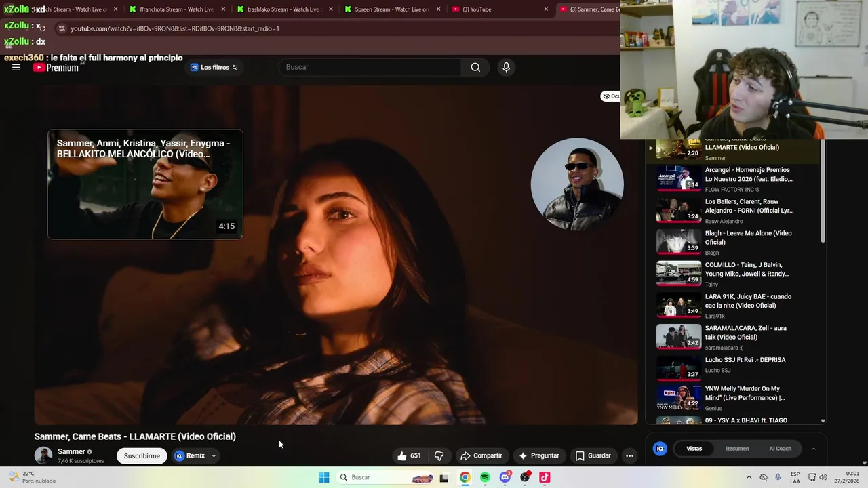Viewport: 868px width, 488px height.
Task: Play LARA 91K cuando cae la nite
Action: tap(738, 306)
